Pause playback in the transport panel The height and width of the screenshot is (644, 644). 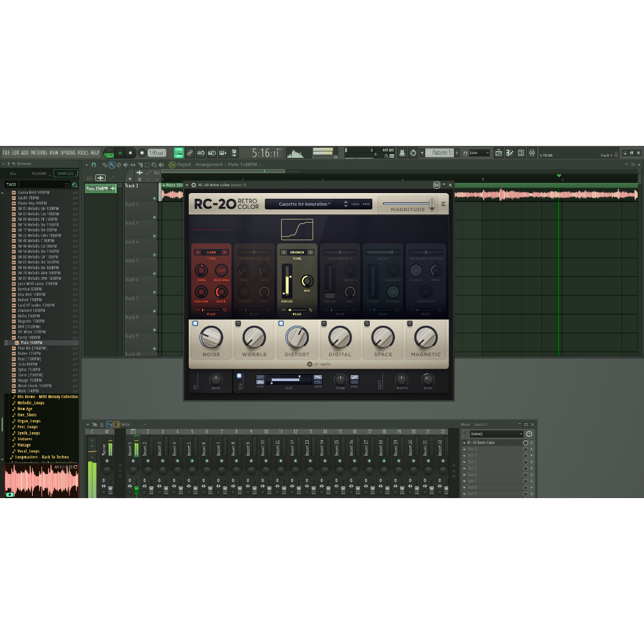click(120, 153)
